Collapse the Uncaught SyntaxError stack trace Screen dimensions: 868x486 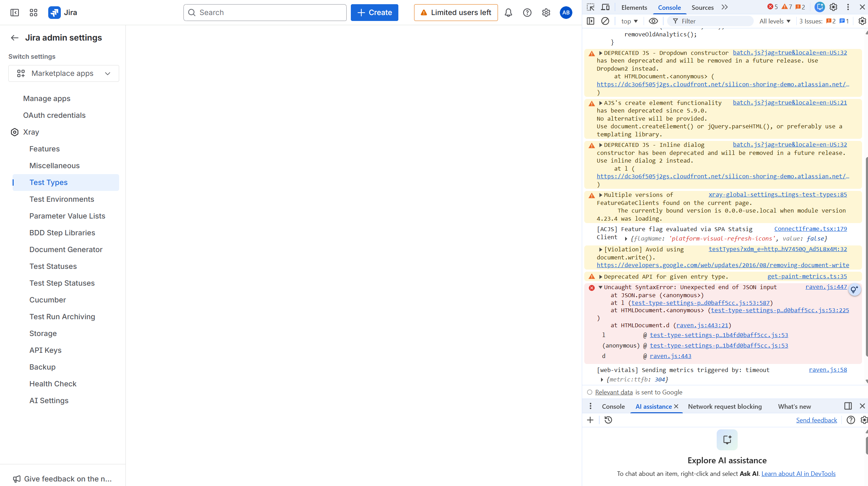click(600, 287)
